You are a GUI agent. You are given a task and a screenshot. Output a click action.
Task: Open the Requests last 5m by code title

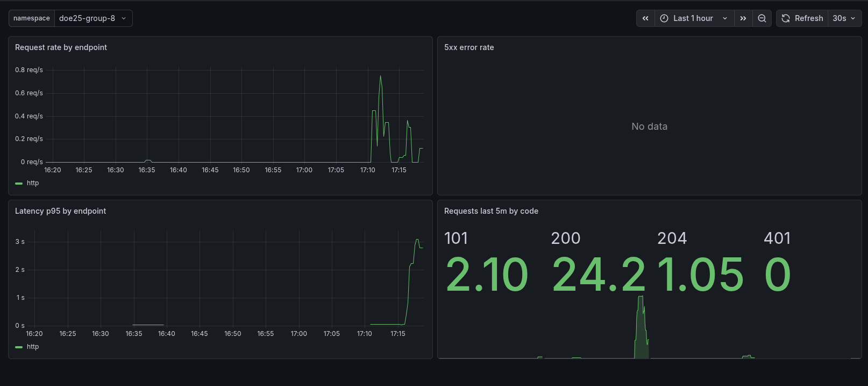click(491, 211)
